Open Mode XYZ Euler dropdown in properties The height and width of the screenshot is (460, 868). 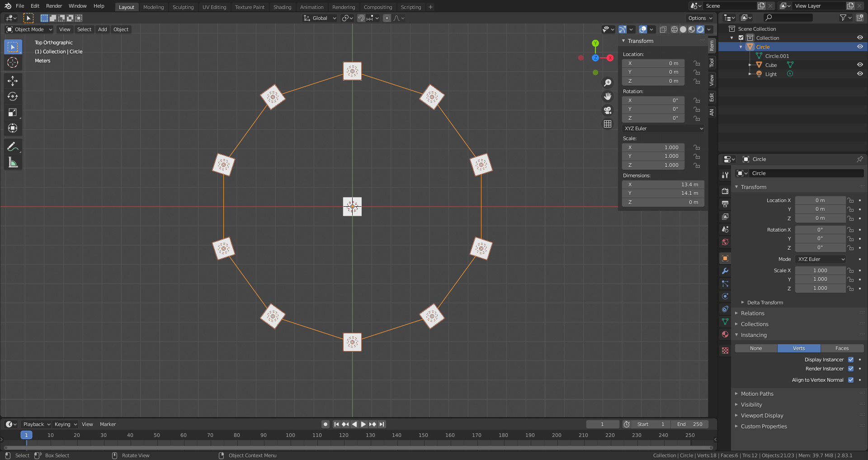click(x=821, y=259)
